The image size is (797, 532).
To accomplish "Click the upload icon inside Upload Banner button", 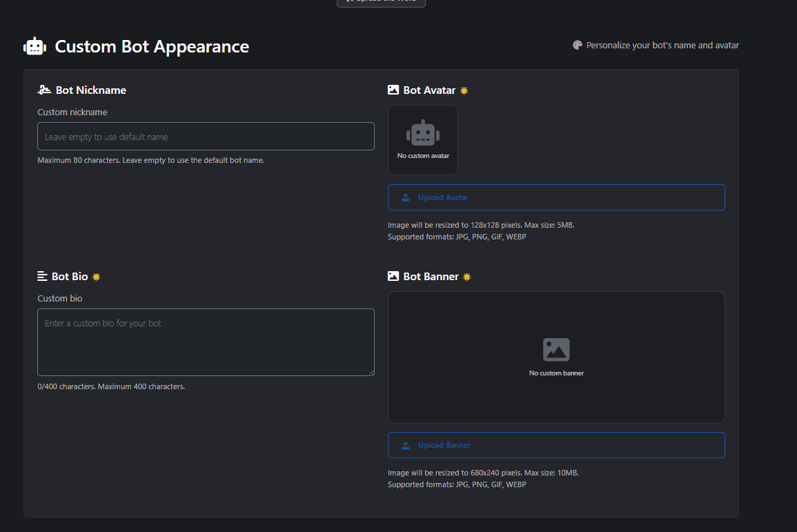I will coord(405,445).
